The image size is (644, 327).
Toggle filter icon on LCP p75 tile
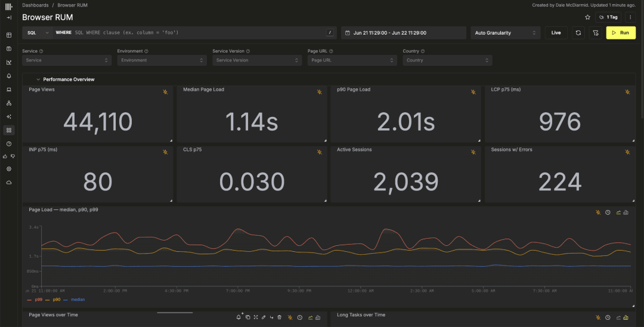coord(627,92)
